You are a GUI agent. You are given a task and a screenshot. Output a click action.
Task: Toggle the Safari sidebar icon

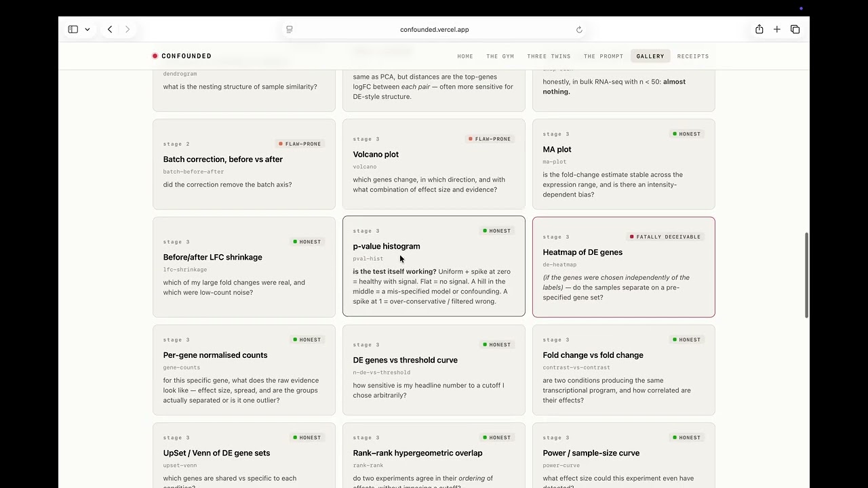coord(73,29)
